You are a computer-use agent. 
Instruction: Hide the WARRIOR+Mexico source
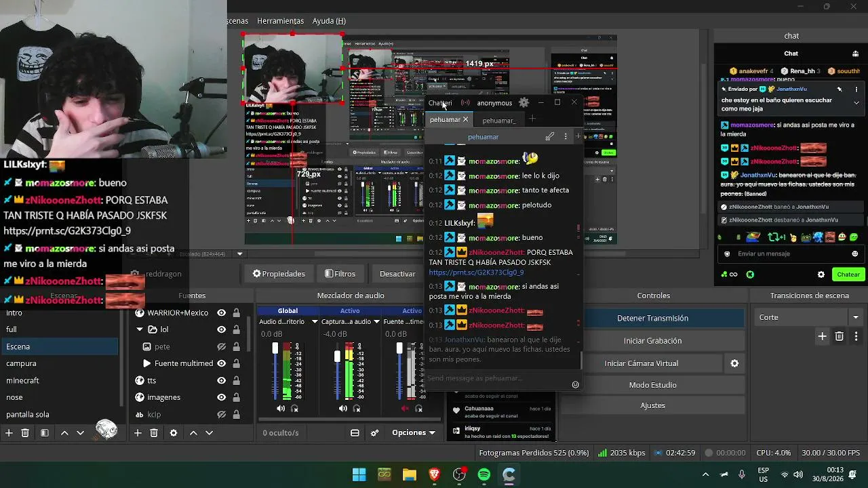221,313
